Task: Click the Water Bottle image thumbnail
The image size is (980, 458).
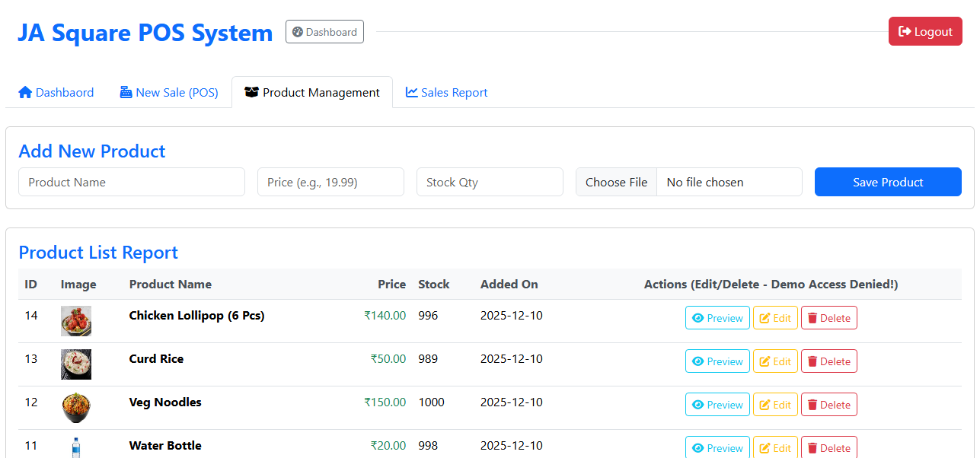Action: (75, 448)
